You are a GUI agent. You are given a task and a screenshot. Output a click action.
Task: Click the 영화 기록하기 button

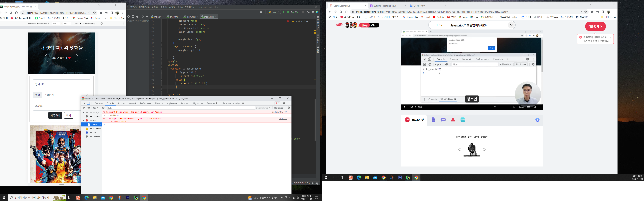coord(62,58)
